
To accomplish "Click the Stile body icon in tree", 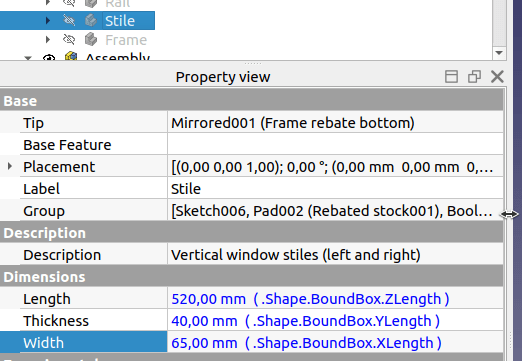I will click(91, 21).
